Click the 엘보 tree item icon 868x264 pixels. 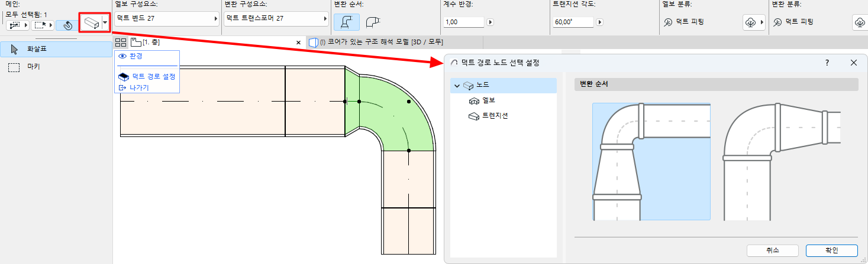tap(473, 100)
